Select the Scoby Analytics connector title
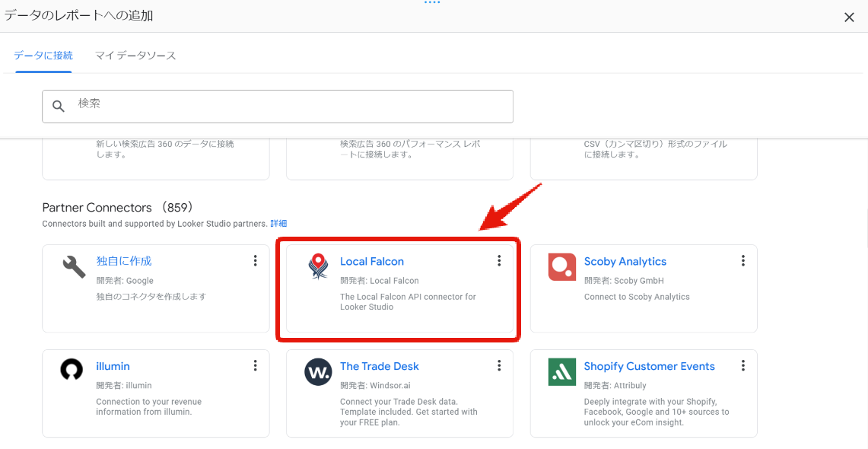The height and width of the screenshot is (449, 868). pos(625,261)
